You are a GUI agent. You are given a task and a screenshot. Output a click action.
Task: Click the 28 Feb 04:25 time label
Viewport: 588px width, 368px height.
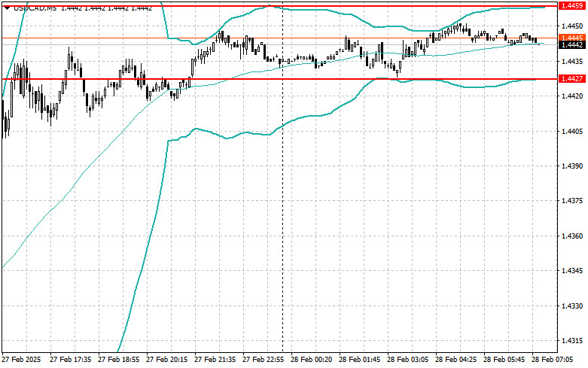(x=456, y=360)
